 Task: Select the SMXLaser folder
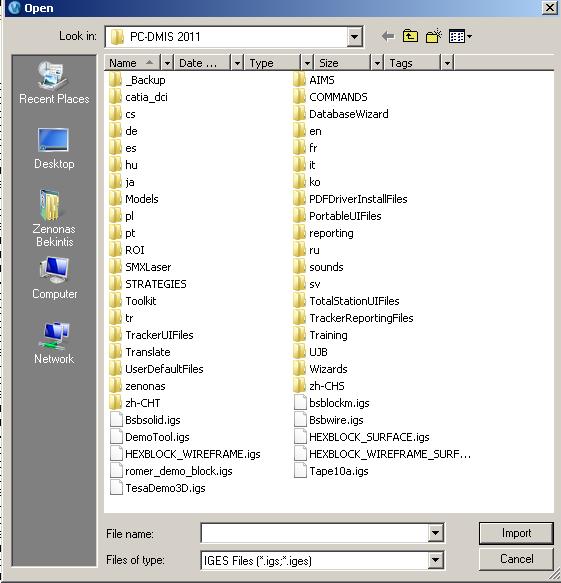coord(141,267)
